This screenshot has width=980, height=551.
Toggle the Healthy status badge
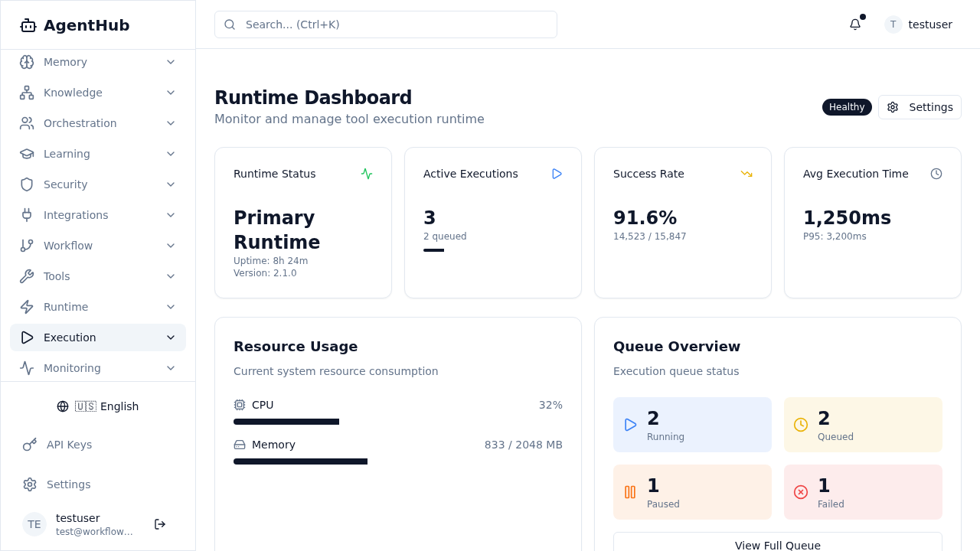click(x=847, y=107)
